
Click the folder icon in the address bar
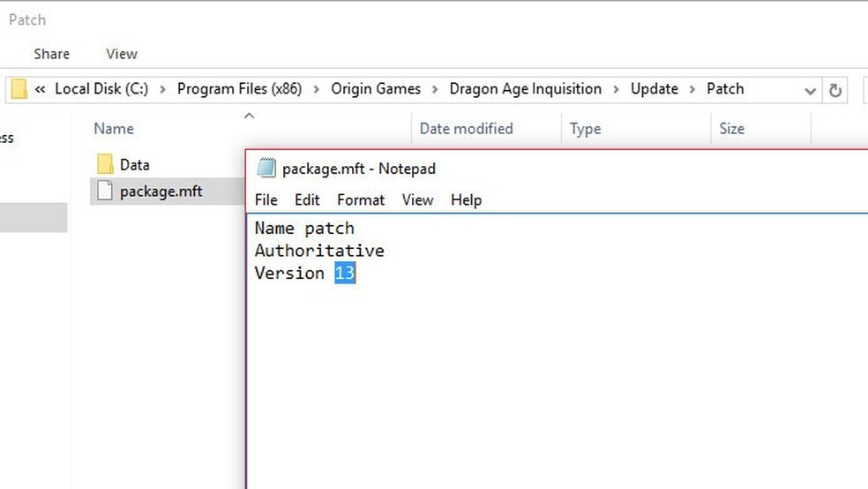point(19,89)
